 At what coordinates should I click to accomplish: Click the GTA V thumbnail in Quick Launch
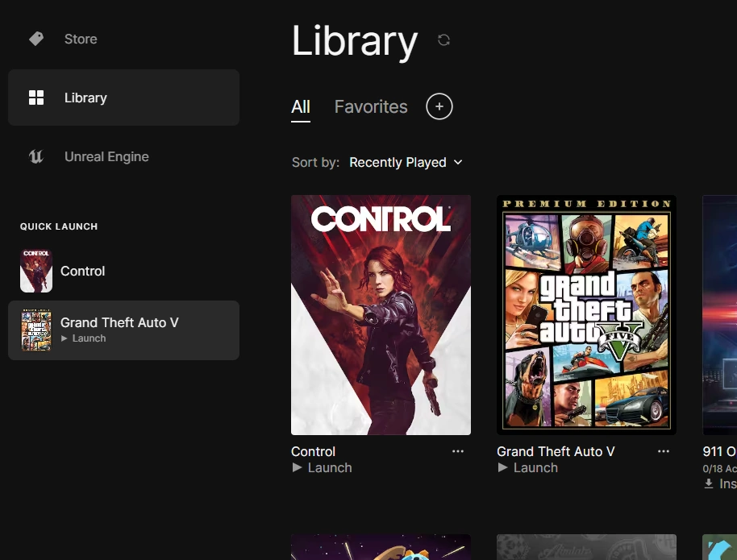pyautogui.click(x=36, y=330)
